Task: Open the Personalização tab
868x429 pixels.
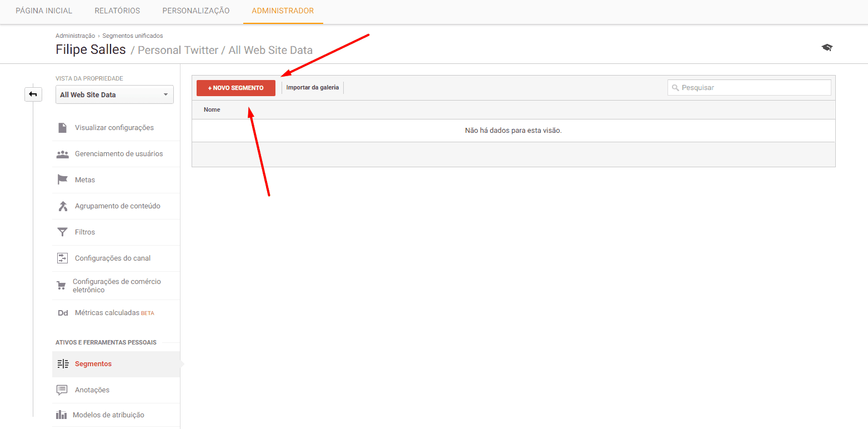Action: [x=196, y=11]
